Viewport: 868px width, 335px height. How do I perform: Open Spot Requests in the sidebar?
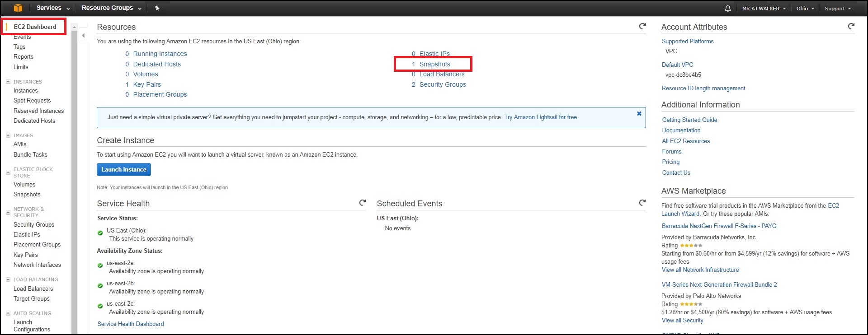[32, 101]
